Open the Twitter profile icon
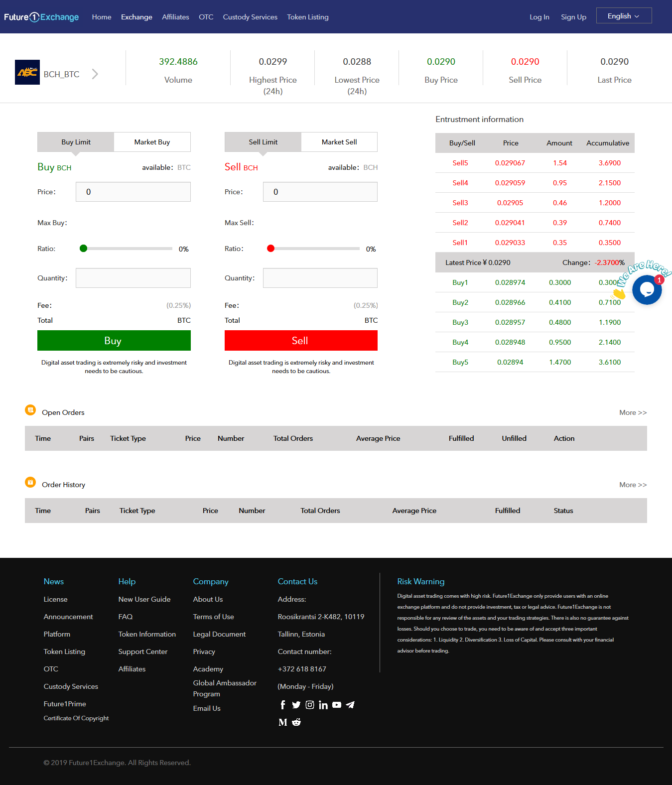 (x=296, y=705)
